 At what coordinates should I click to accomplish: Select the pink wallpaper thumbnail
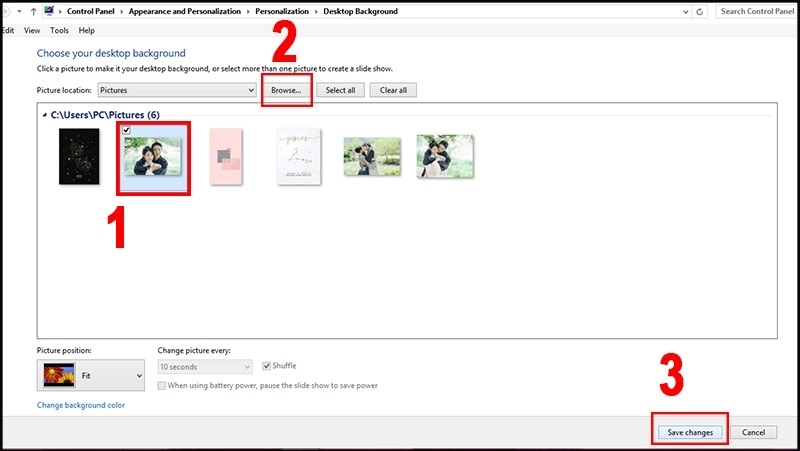coord(226,156)
